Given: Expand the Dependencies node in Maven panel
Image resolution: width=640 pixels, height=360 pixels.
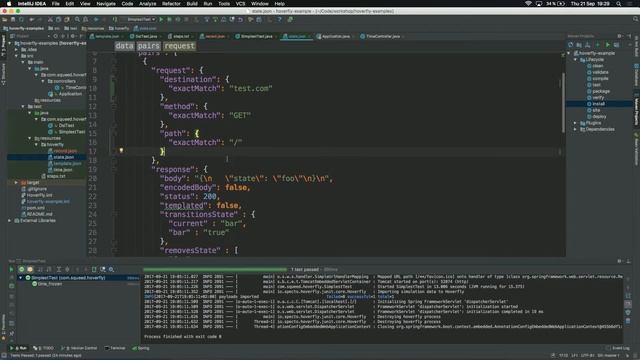Looking at the screenshot, I should coord(576,129).
